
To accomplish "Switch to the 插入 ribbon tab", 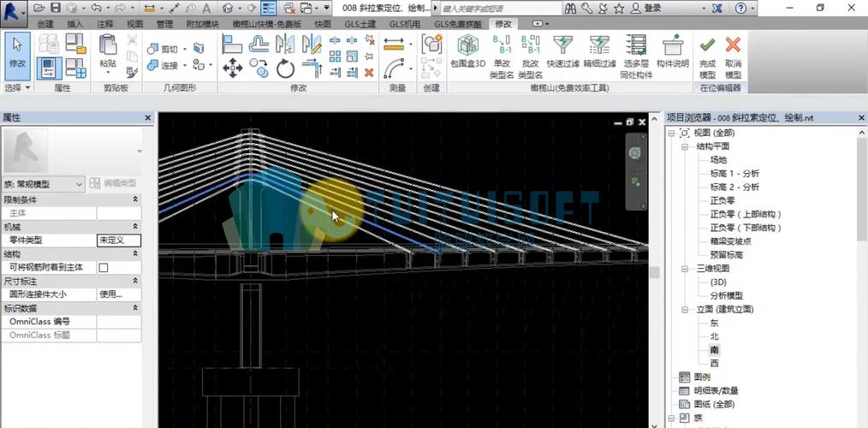I will pos(74,24).
